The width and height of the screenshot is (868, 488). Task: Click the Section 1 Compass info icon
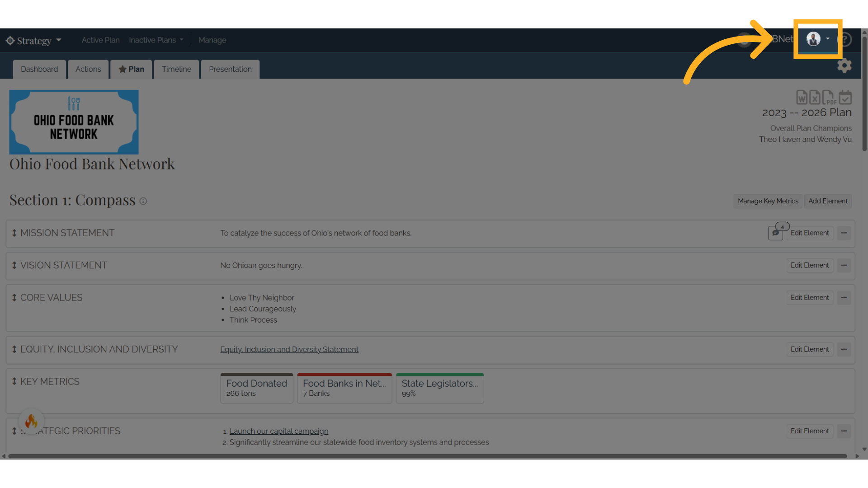tap(143, 201)
